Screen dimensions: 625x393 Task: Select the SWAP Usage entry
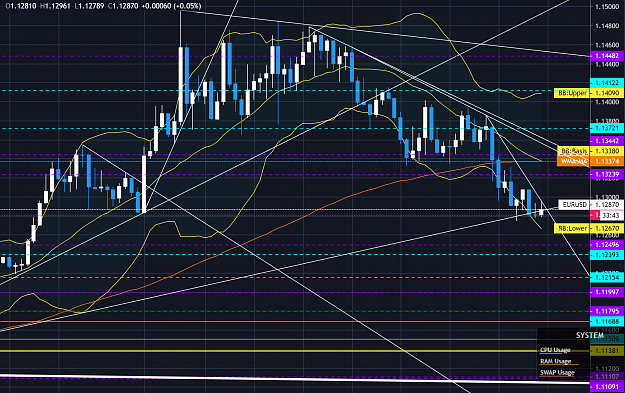pyautogui.click(x=557, y=372)
